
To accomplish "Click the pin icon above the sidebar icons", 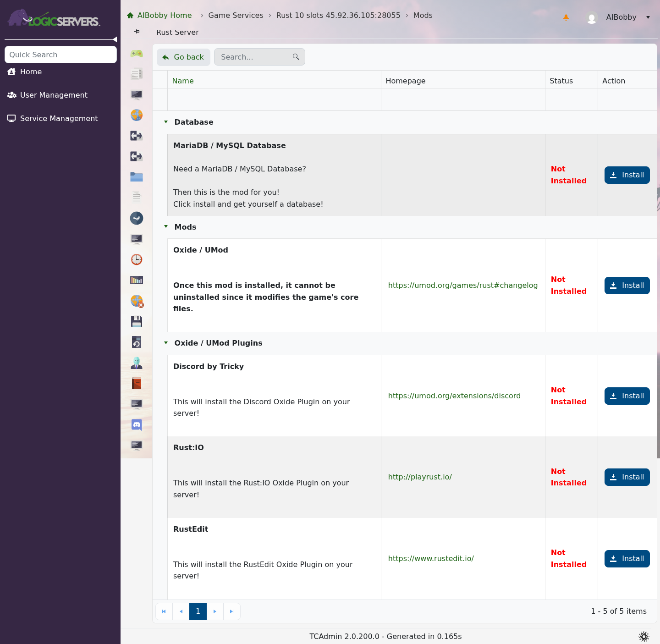I will [x=137, y=32].
